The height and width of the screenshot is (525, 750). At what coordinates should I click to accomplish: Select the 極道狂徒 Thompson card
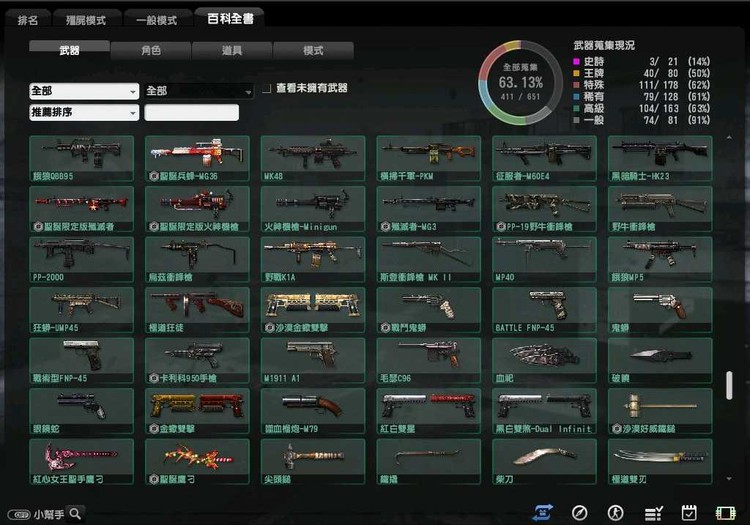197,310
